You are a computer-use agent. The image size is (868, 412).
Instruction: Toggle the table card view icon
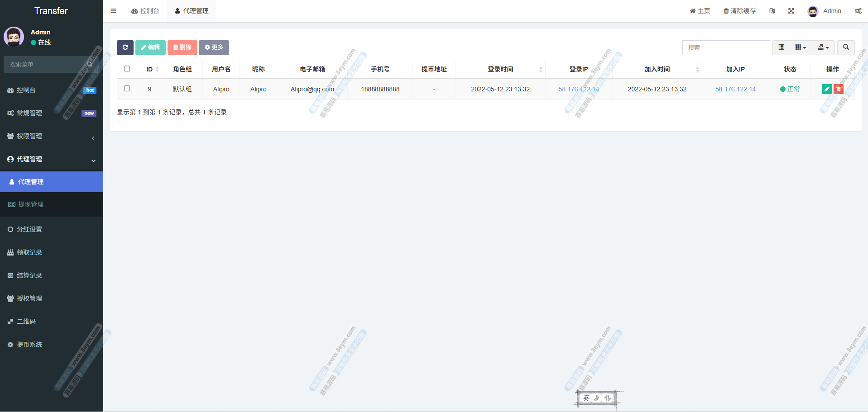(781, 47)
